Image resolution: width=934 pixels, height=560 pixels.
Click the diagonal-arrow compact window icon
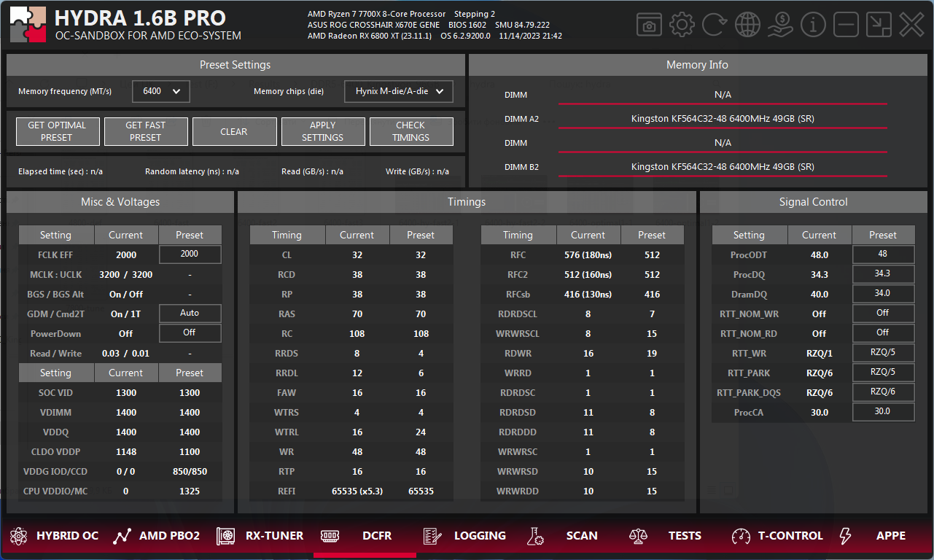click(x=879, y=25)
